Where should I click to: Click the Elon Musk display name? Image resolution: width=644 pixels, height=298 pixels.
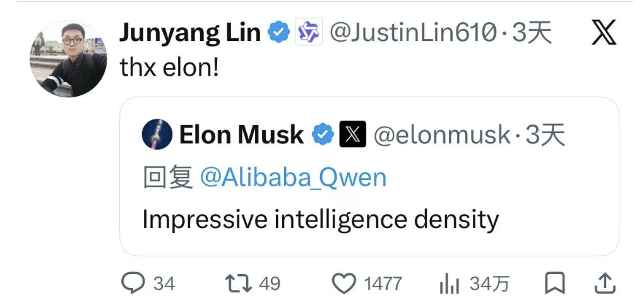click(x=241, y=134)
